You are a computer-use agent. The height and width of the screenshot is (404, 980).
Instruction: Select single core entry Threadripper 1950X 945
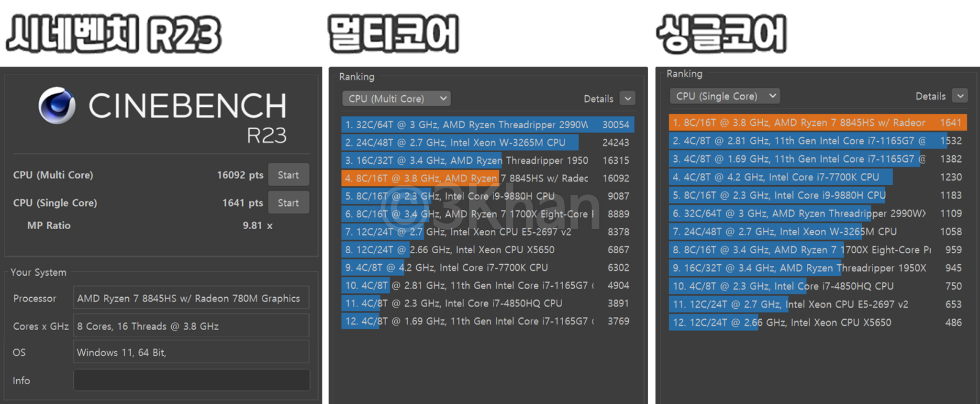pos(818,268)
